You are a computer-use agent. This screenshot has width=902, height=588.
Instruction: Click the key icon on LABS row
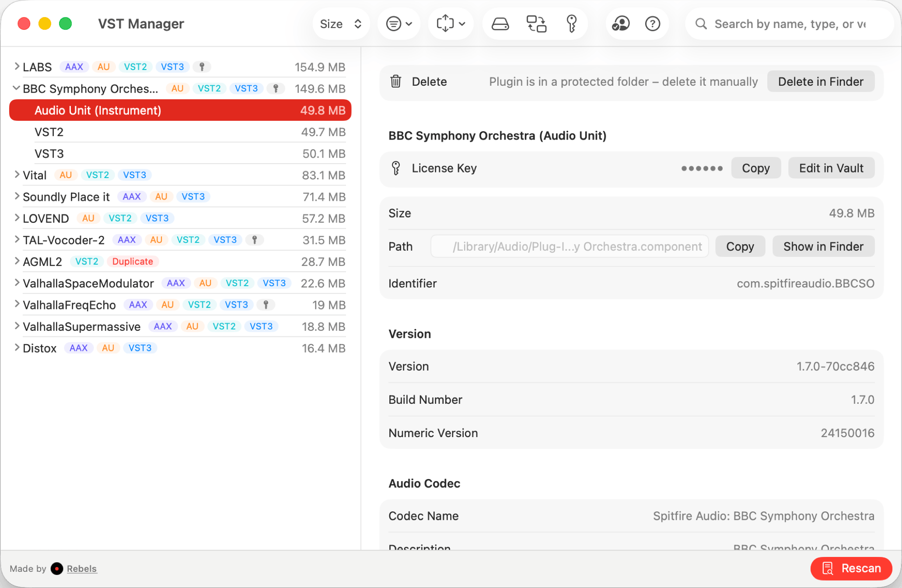202,67
